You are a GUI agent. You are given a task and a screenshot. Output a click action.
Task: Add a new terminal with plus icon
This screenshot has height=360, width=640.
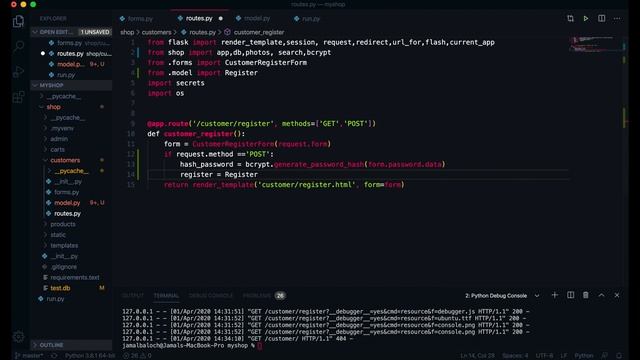click(554, 295)
